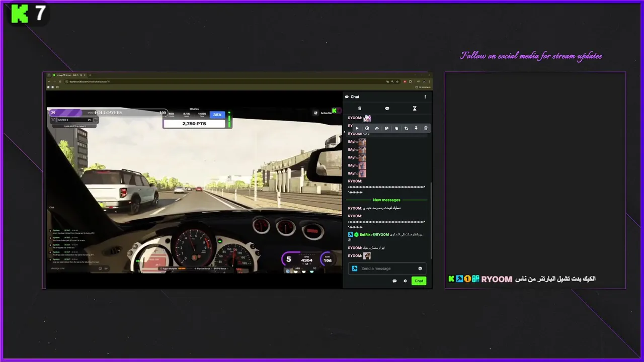Viewport: 644px width, 362px height.
Task: Click the "Follow on social media" heading text
Action: click(x=531, y=56)
